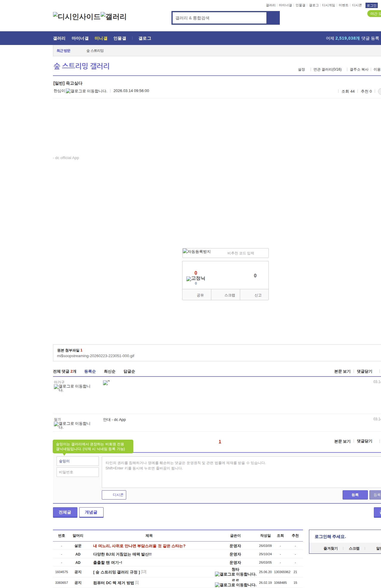Open the 컴퓨터 DC 렉 제거 방법 notice
381x588 pixels.
click(x=113, y=583)
